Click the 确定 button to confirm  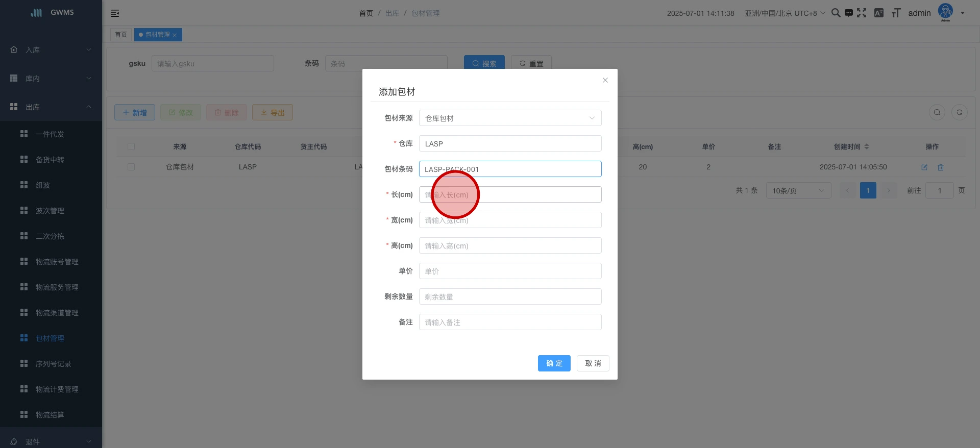(554, 363)
